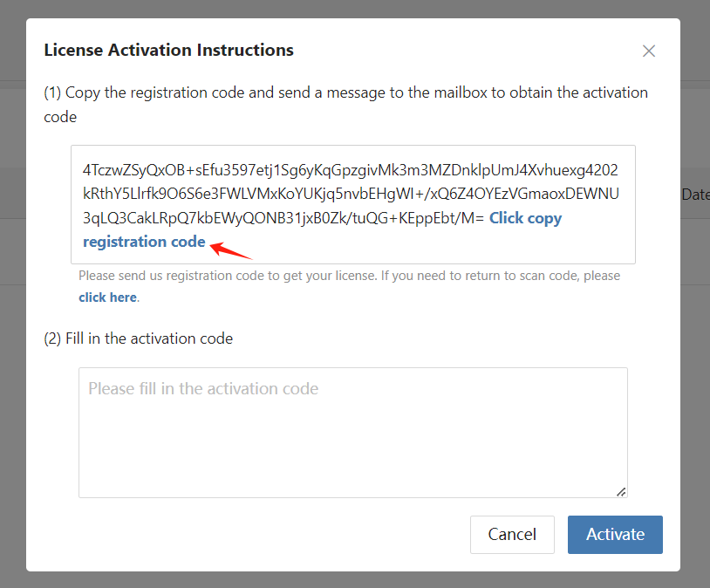710x588 pixels.
Task: Focus the activation code text area
Action: click(352, 432)
